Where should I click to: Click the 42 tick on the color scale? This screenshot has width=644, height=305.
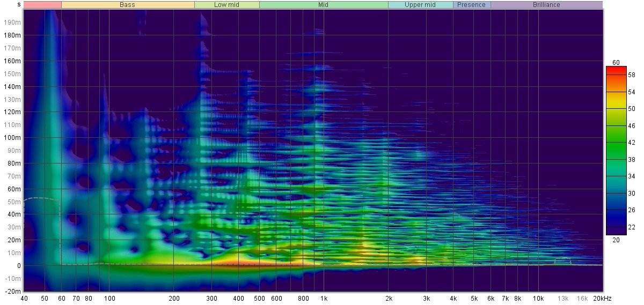(632, 143)
